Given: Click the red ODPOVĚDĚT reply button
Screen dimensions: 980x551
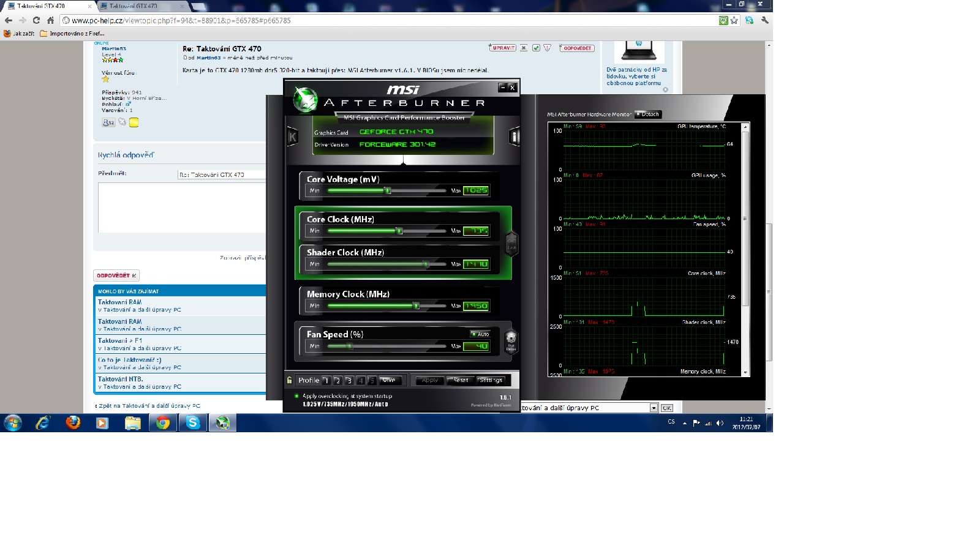Looking at the screenshot, I should tap(116, 275).
